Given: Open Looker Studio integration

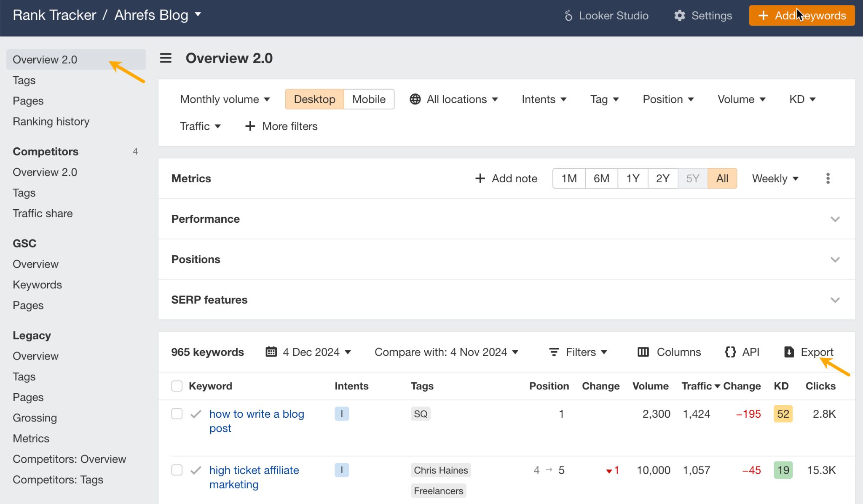Looking at the screenshot, I should [606, 15].
